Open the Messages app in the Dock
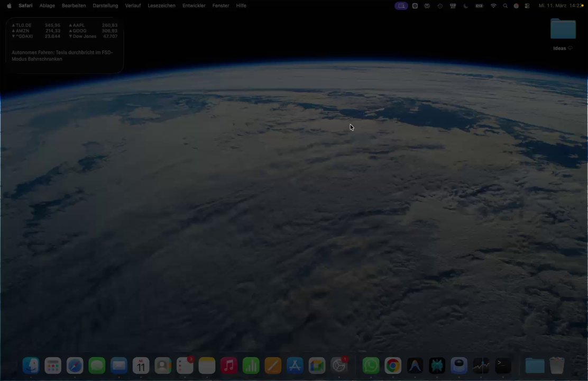This screenshot has width=588, height=381. point(97,366)
